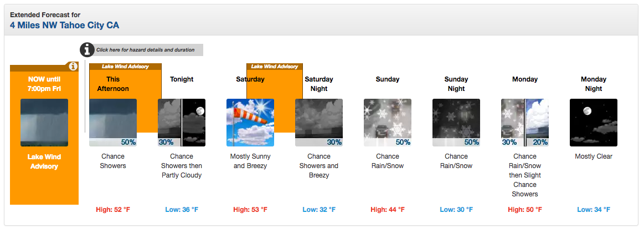Click the Sunday Night snow icon
Image resolution: width=644 pixels, height=228 pixels.
(x=456, y=123)
